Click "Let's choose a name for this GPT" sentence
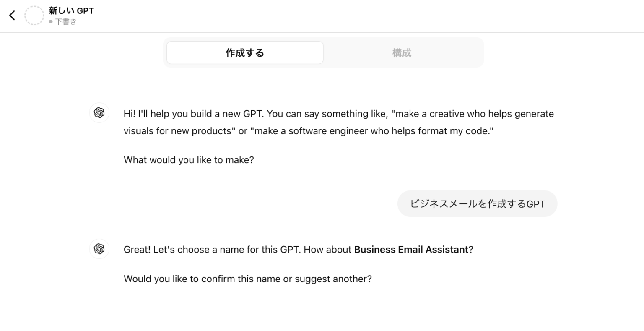This screenshot has height=331, width=644. [227, 250]
